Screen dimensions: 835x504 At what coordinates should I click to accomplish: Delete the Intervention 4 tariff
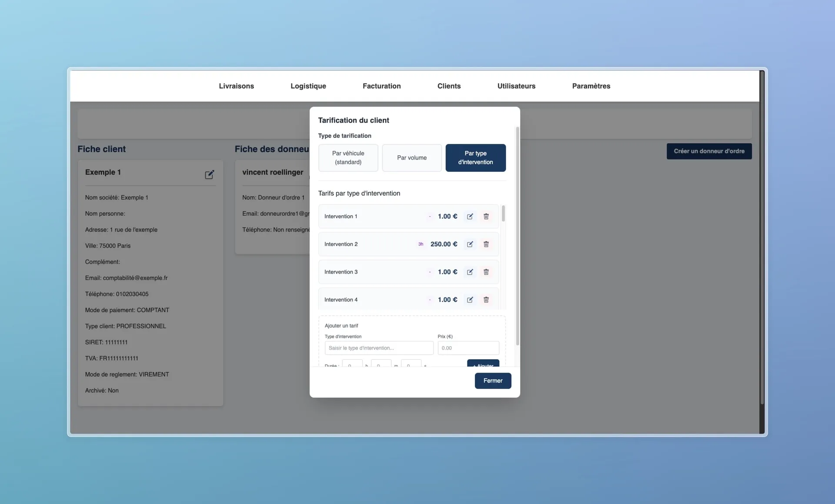point(486,300)
